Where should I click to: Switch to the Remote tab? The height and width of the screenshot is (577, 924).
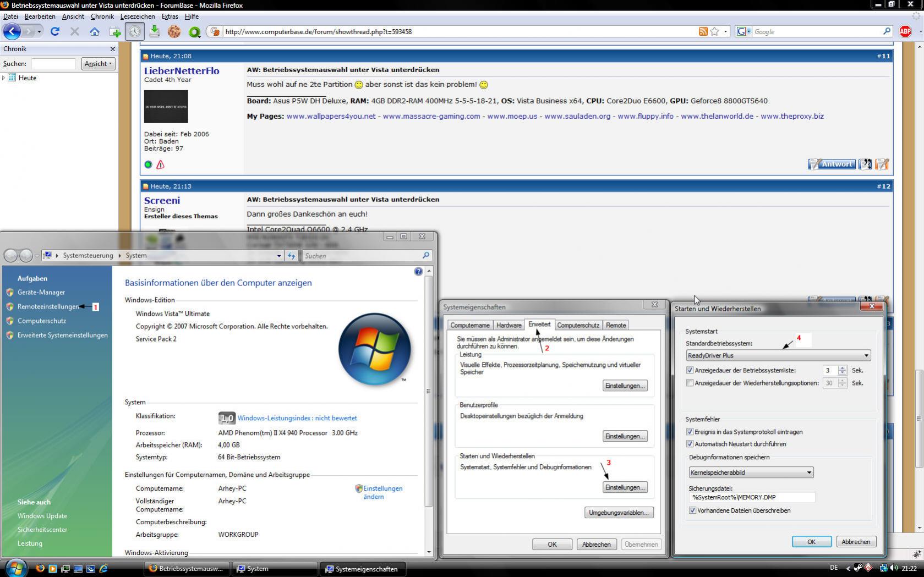click(616, 325)
